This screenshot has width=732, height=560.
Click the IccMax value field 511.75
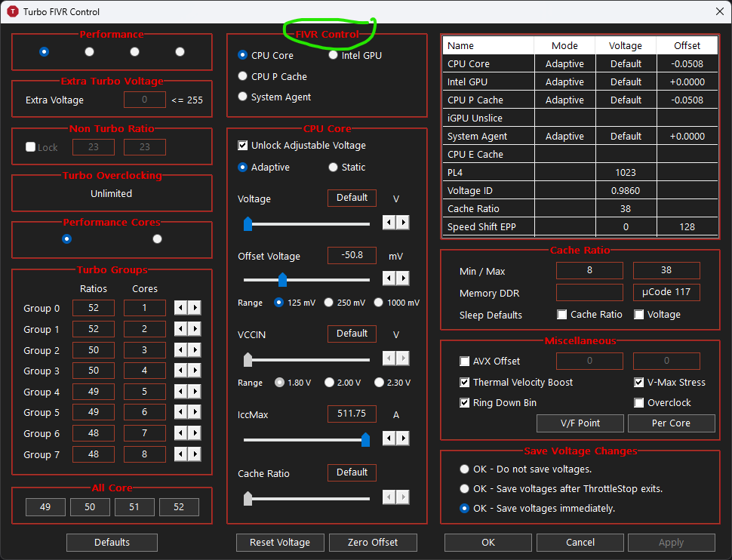click(x=352, y=414)
